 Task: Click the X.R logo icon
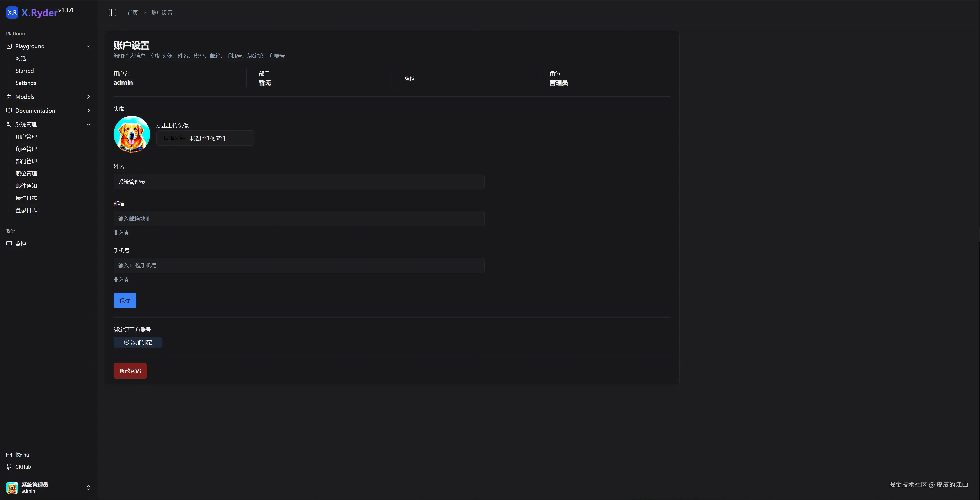(x=12, y=13)
